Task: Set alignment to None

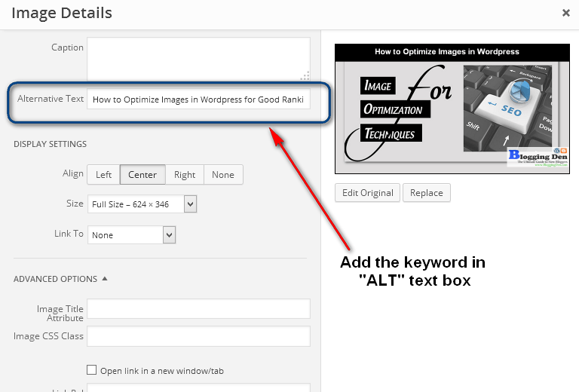Action: (223, 175)
